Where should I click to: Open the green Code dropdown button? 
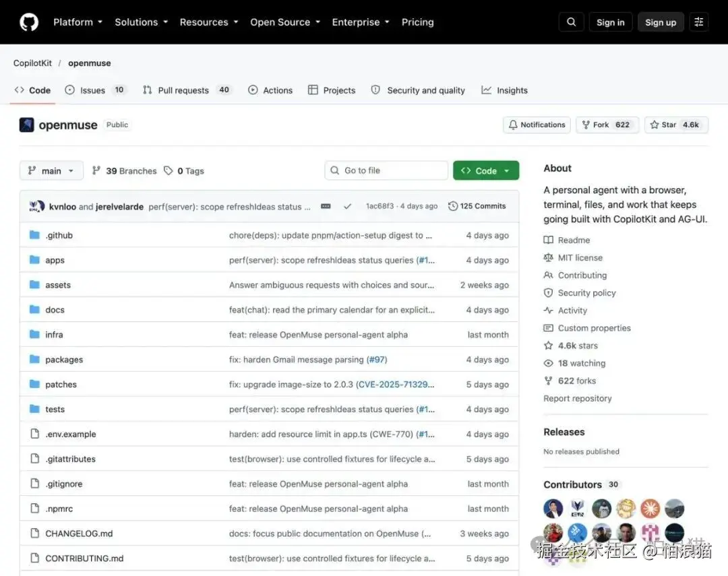pyautogui.click(x=485, y=170)
